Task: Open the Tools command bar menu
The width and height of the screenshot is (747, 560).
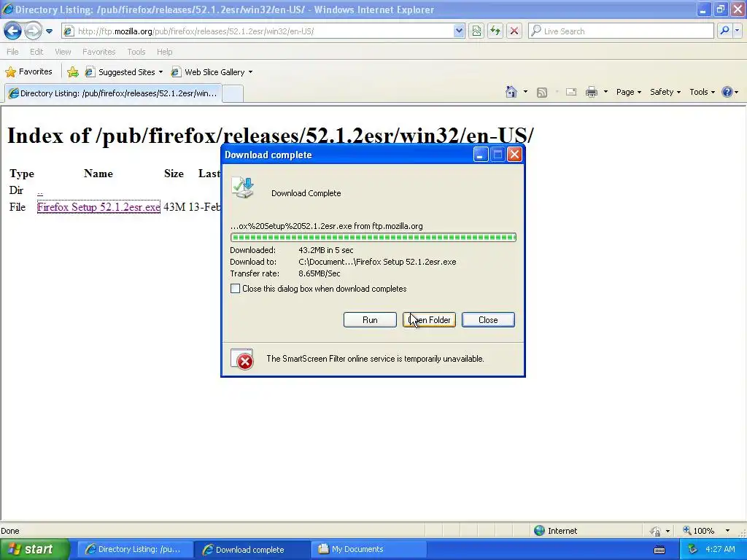Action: 702,92
